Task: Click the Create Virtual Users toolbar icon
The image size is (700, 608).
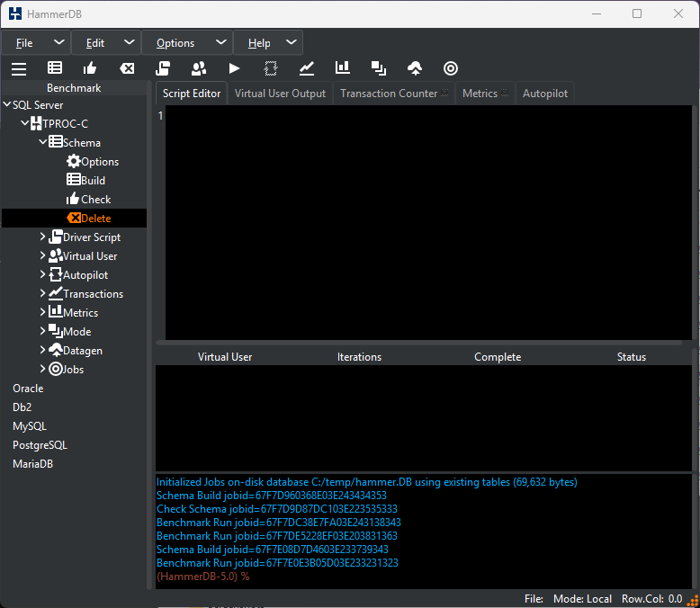Action: [x=199, y=68]
